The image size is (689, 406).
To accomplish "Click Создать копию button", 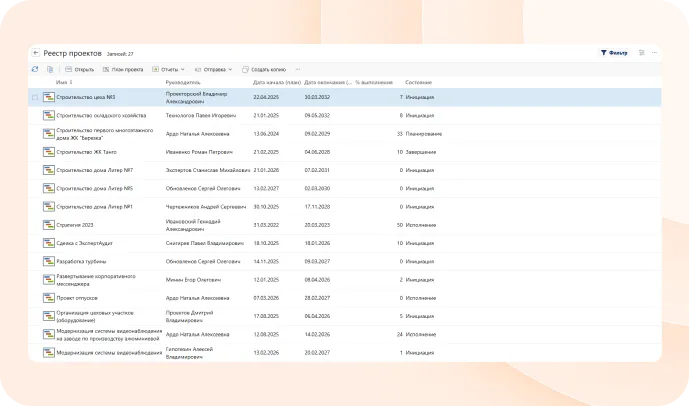I will point(267,69).
